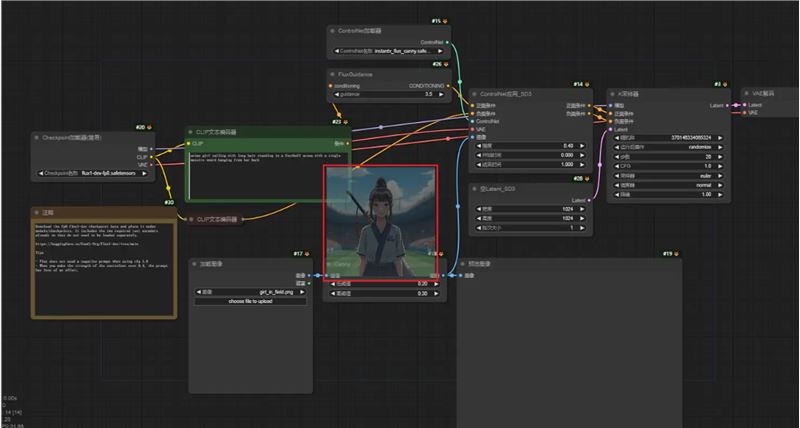The image size is (800, 428).
Task: Click the fox badge next to #28
Action: [x=587, y=179]
